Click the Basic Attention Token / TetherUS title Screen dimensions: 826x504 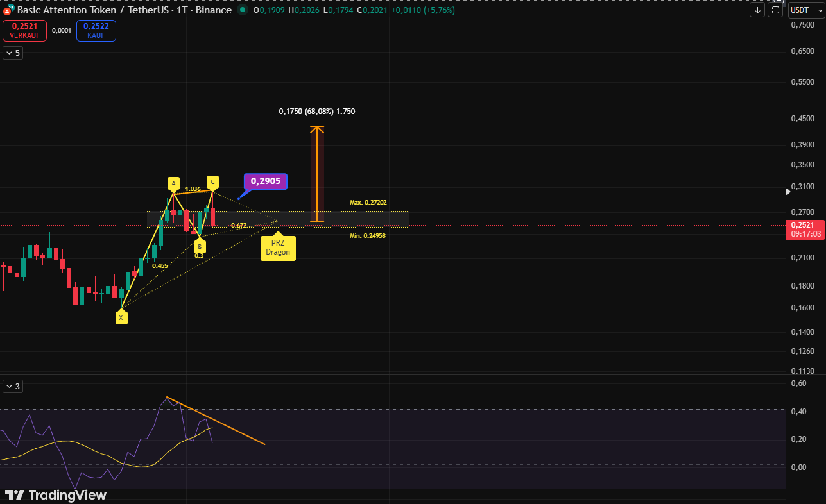125,10
